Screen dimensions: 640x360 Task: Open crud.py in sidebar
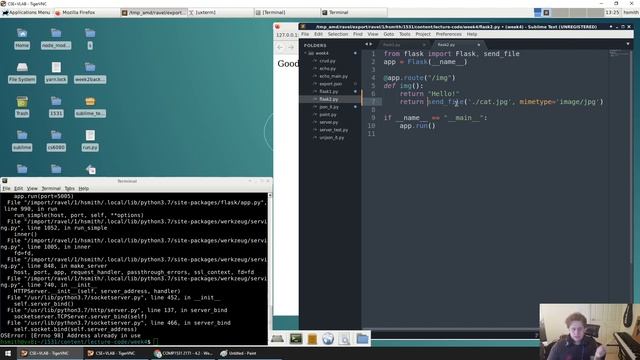[327, 61]
